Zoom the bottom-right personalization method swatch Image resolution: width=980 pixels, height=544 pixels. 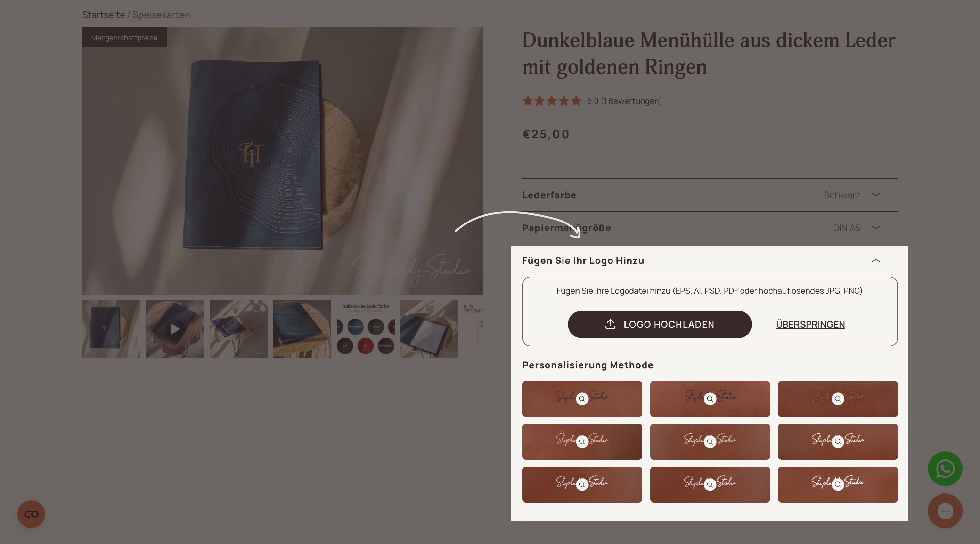click(838, 485)
